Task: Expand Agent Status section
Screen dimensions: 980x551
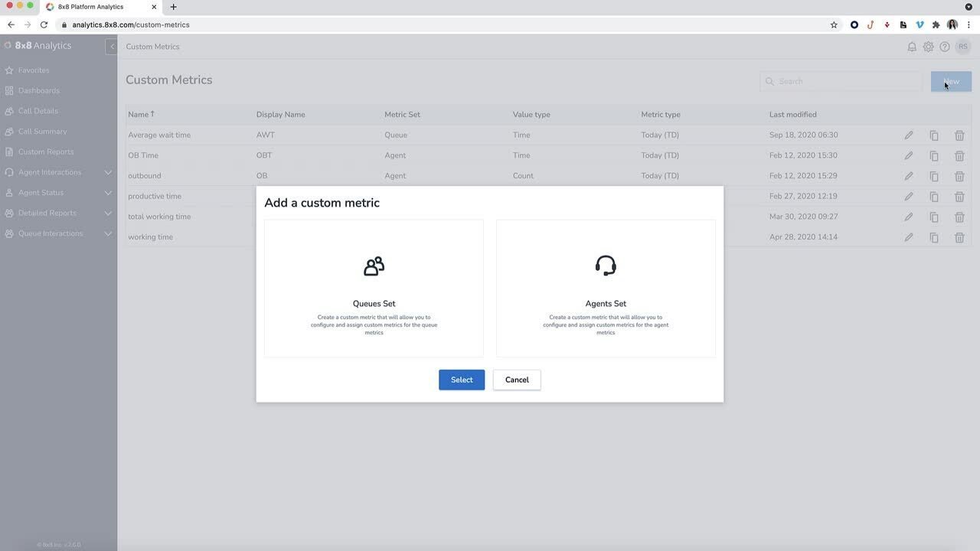Action: tap(58, 193)
